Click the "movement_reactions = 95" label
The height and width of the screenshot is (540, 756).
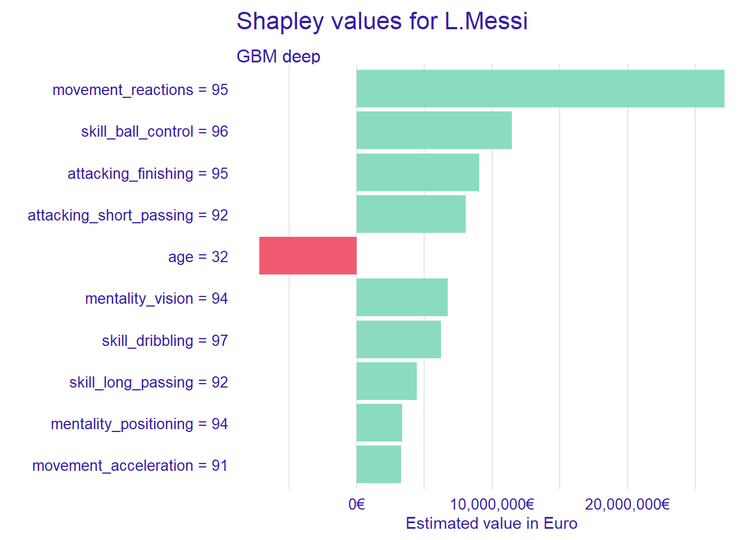[x=140, y=90]
